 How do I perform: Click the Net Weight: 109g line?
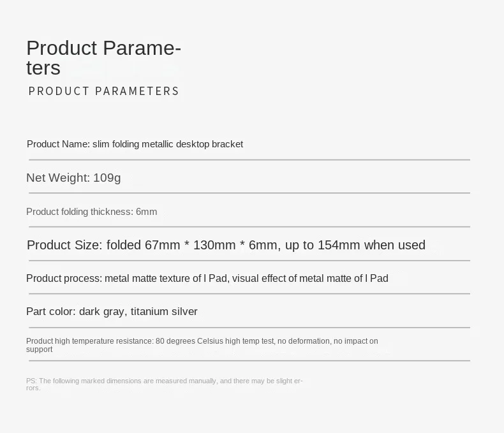tap(73, 178)
